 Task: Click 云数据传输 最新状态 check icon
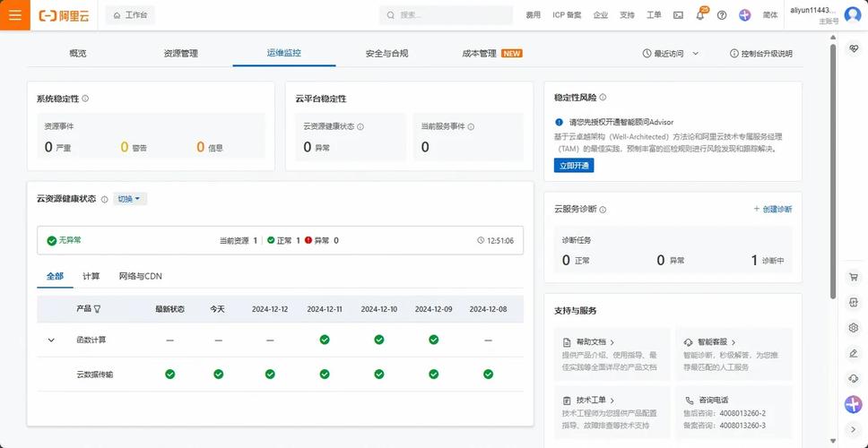click(170, 375)
